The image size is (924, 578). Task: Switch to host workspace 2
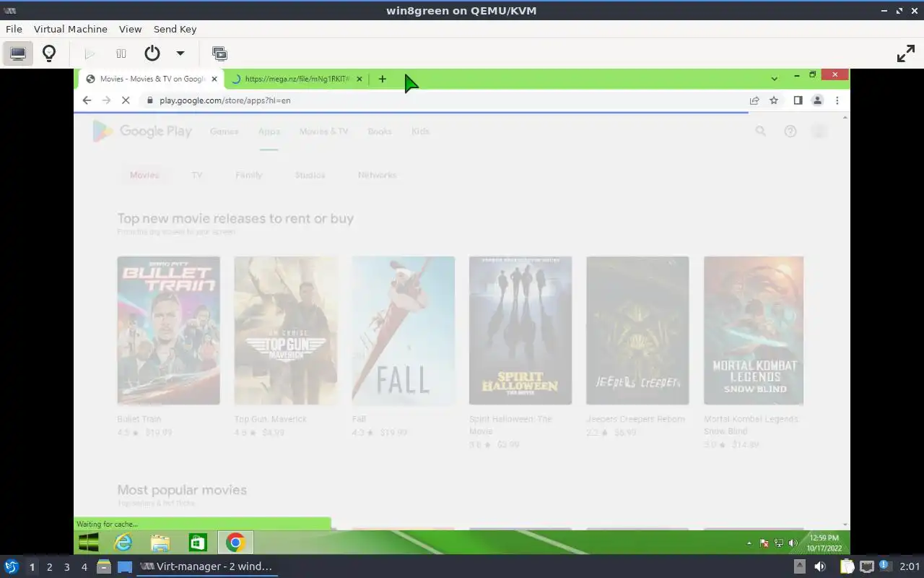tap(49, 567)
